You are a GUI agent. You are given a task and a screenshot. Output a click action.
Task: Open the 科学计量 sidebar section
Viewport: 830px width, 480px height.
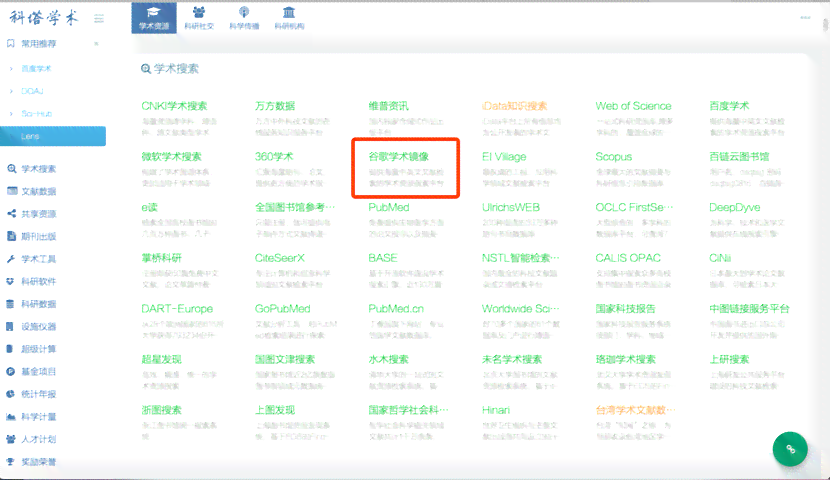tap(32, 416)
